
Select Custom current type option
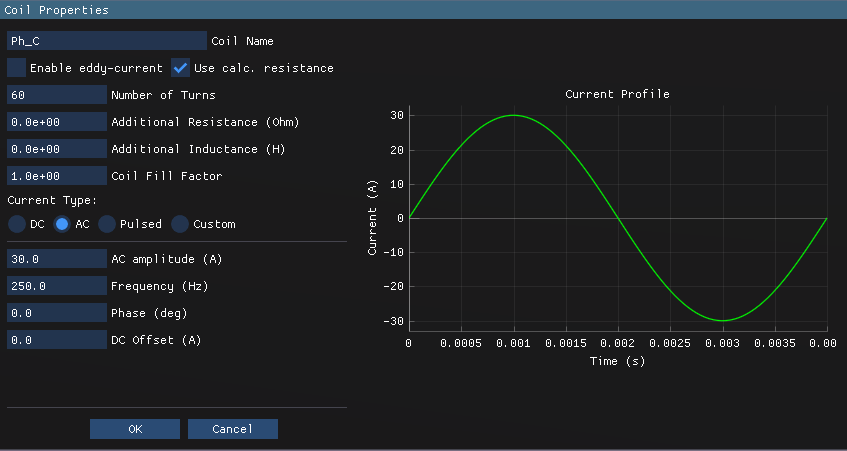pyautogui.click(x=180, y=224)
